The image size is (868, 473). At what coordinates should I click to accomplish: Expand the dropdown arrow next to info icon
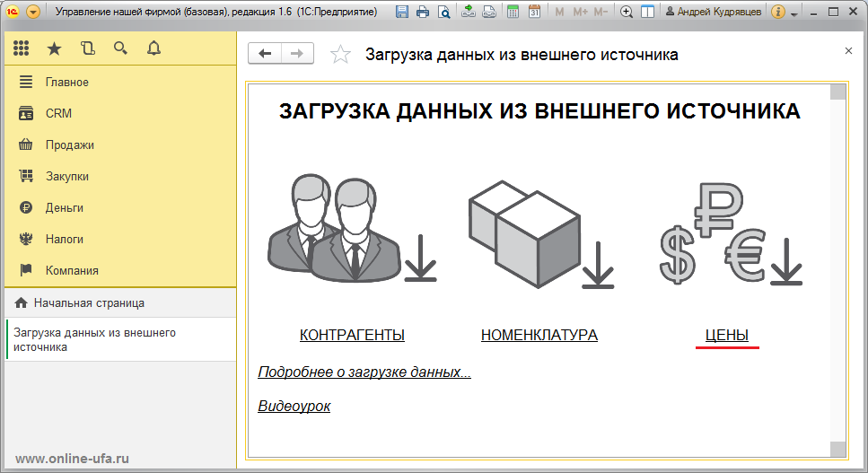(x=795, y=13)
